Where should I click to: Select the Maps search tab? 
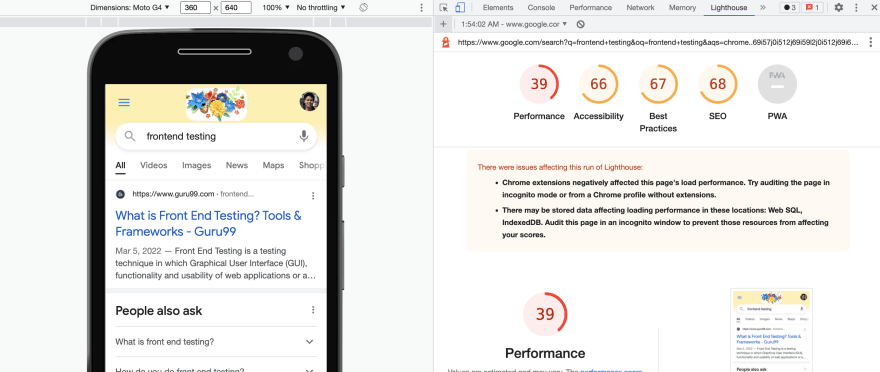click(x=273, y=165)
